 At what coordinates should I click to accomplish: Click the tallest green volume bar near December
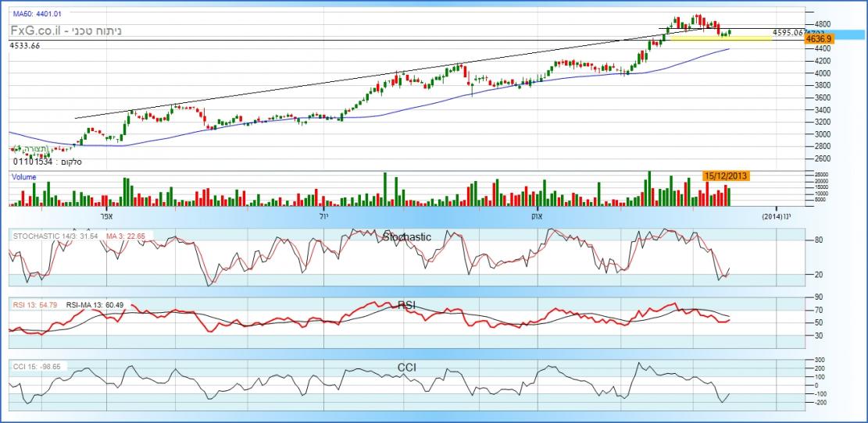coord(648,189)
